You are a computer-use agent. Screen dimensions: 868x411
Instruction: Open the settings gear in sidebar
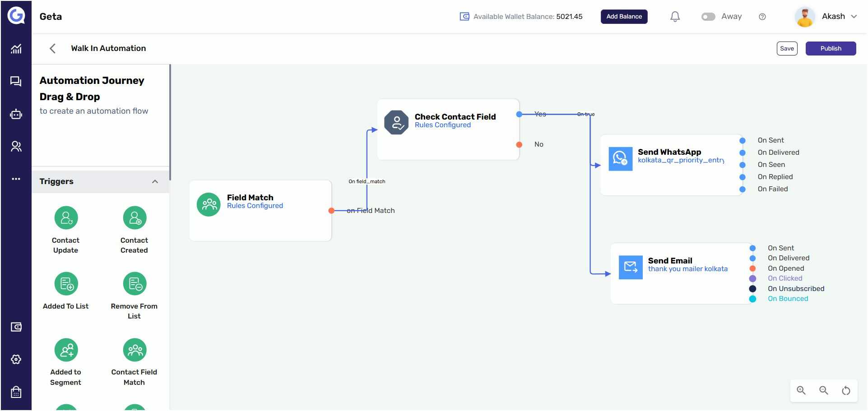(16, 360)
